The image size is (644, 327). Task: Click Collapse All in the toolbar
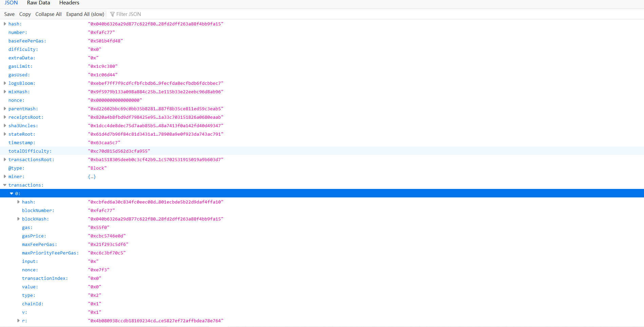click(x=48, y=14)
